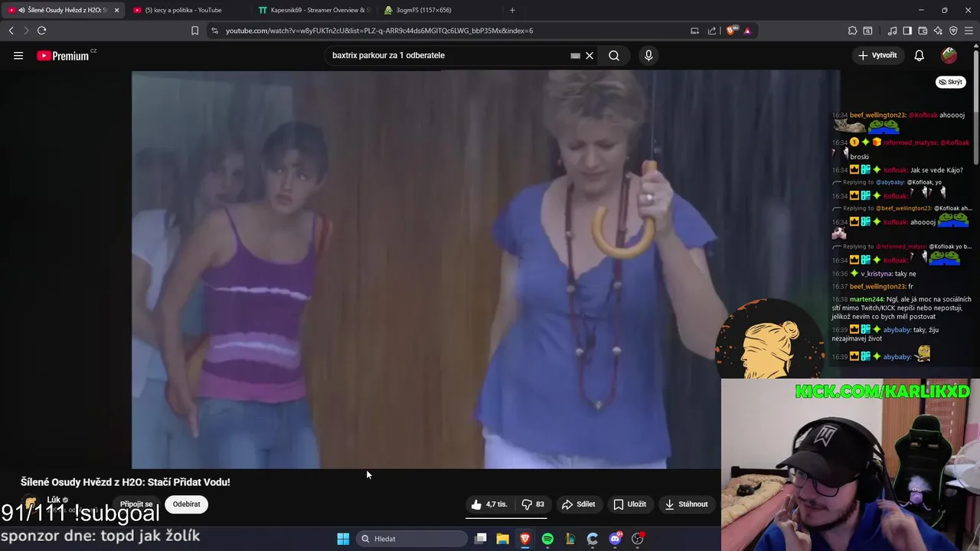Go to YouTube Premium home logo
The image size is (980, 551).
pos(63,55)
